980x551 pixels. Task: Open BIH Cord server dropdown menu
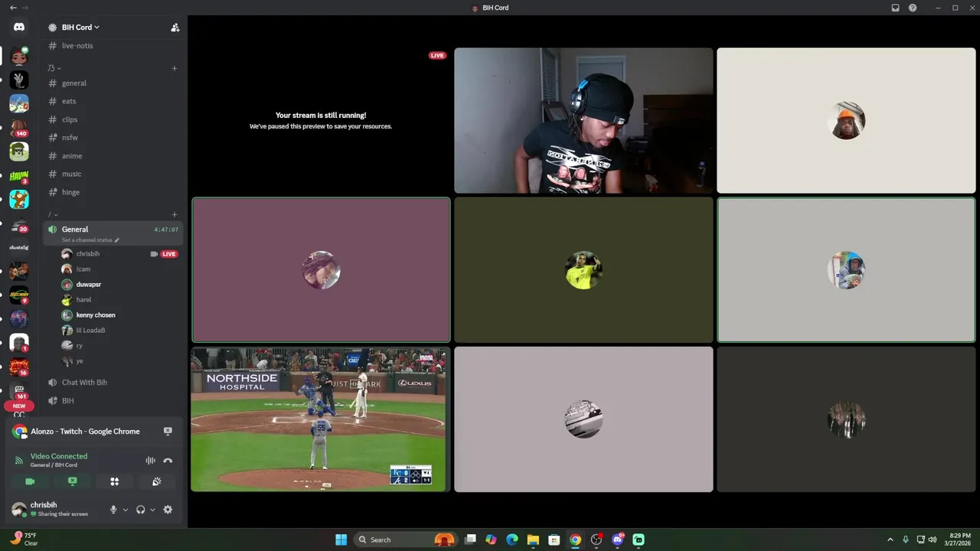(x=80, y=28)
